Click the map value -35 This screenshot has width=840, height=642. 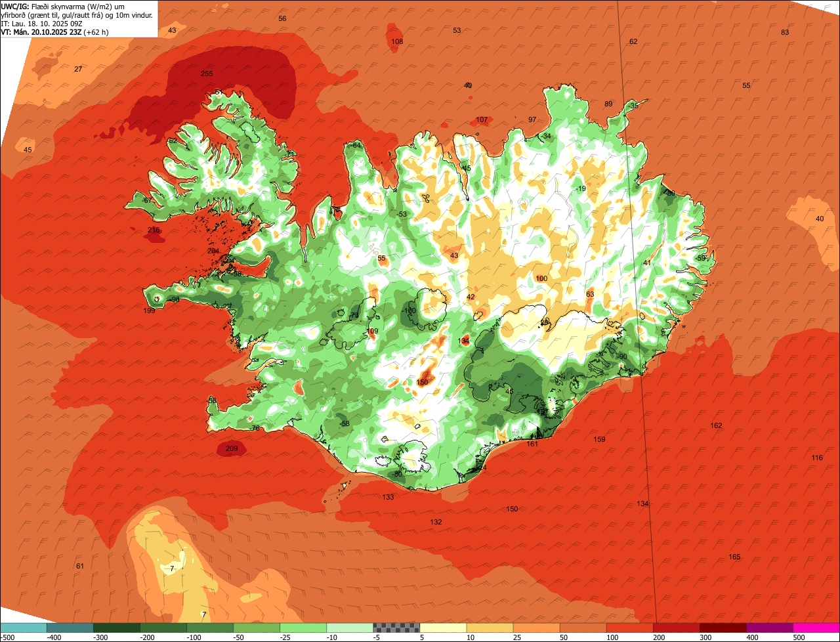pos(633,106)
